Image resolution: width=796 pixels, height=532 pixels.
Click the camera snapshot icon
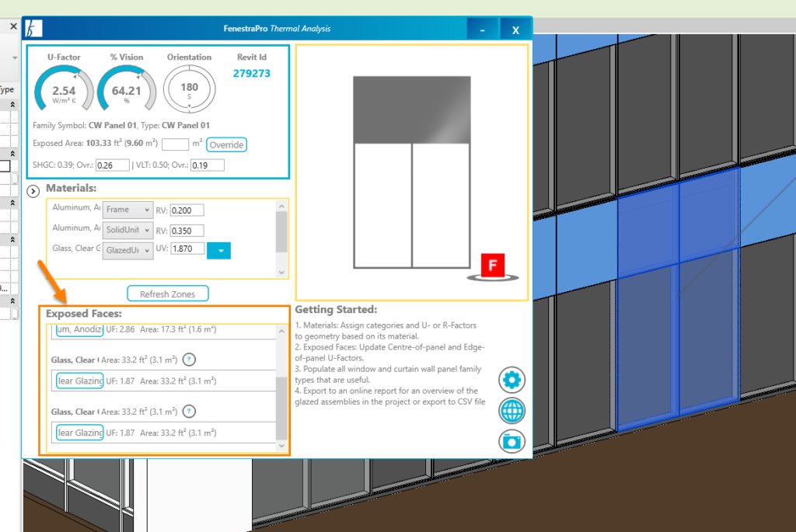(511, 442)
